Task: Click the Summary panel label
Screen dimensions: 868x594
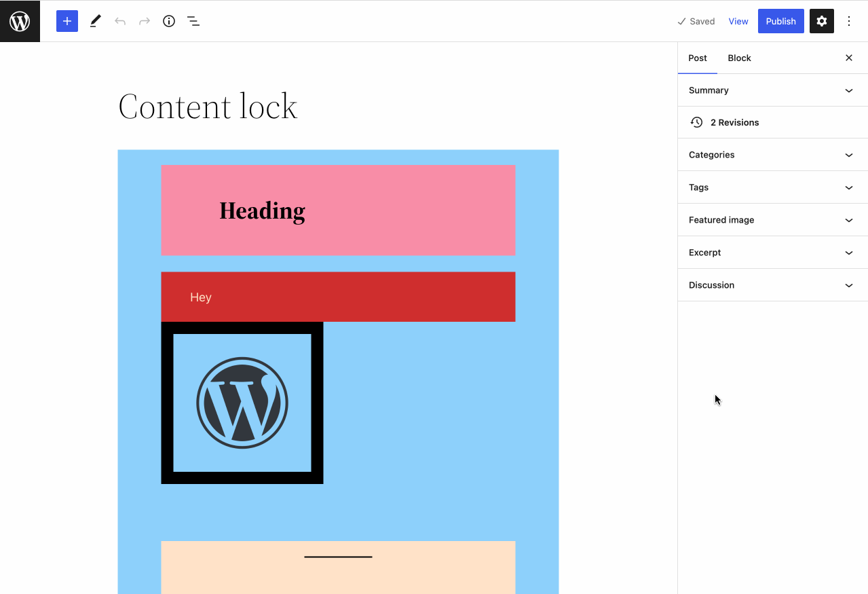Action: tap(709, 90)
